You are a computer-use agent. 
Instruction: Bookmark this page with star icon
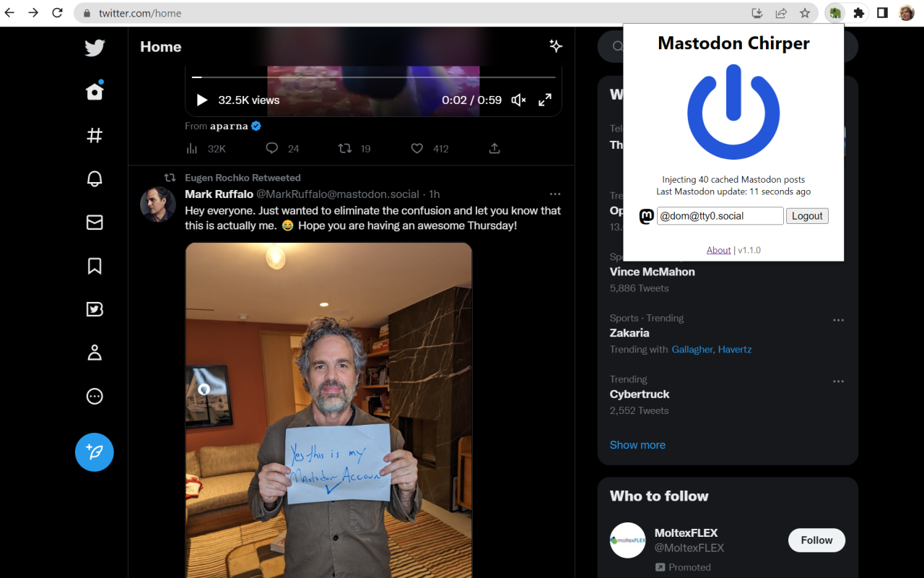click(x=805, y=13)
